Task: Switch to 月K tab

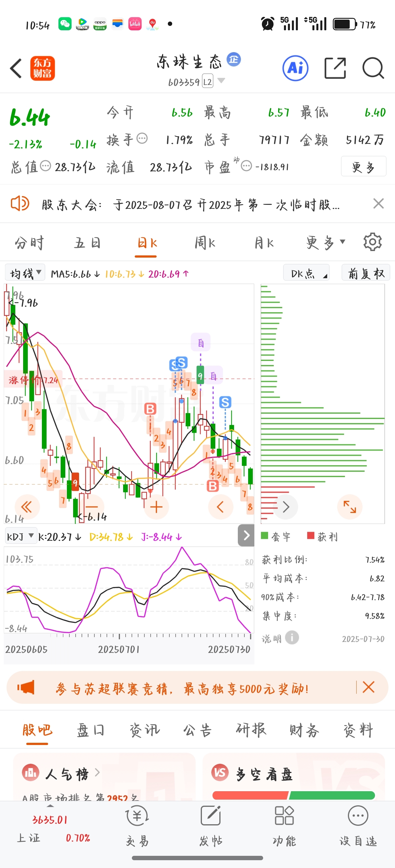Action: (264, 242)
